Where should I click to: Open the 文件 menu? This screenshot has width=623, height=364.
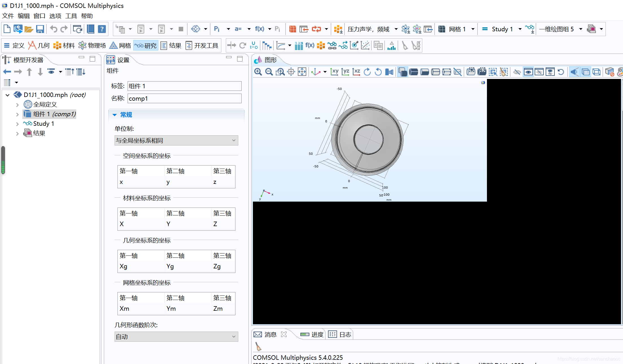[8, 16]
